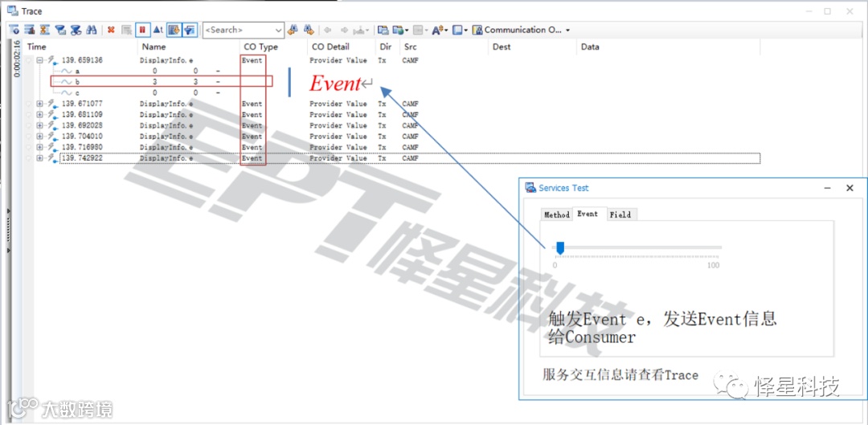Screen dimensions: 868x425
Task: Close the Services Test window
Action: 850,188
